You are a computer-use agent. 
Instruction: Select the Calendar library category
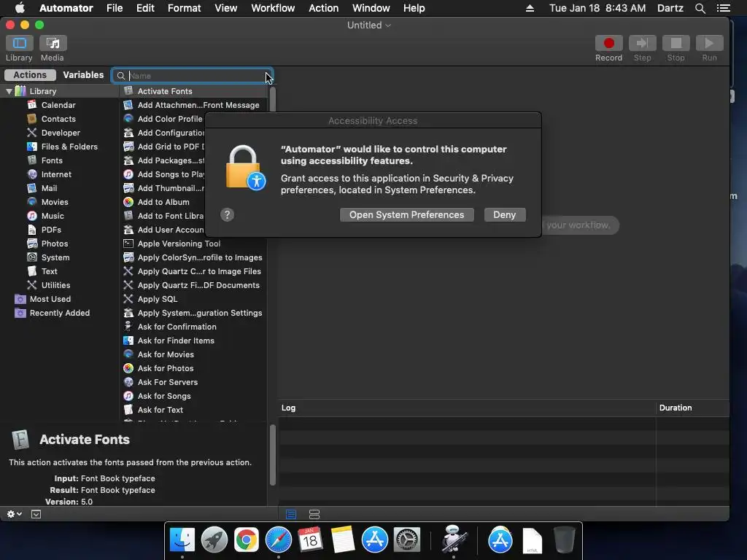[58, 105]
